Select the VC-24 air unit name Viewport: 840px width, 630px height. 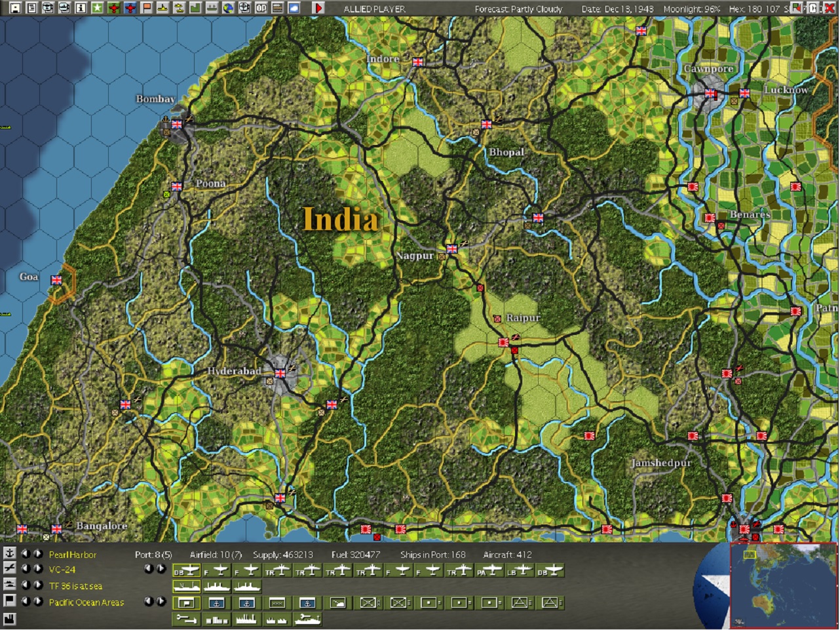[x=62, y=570]
